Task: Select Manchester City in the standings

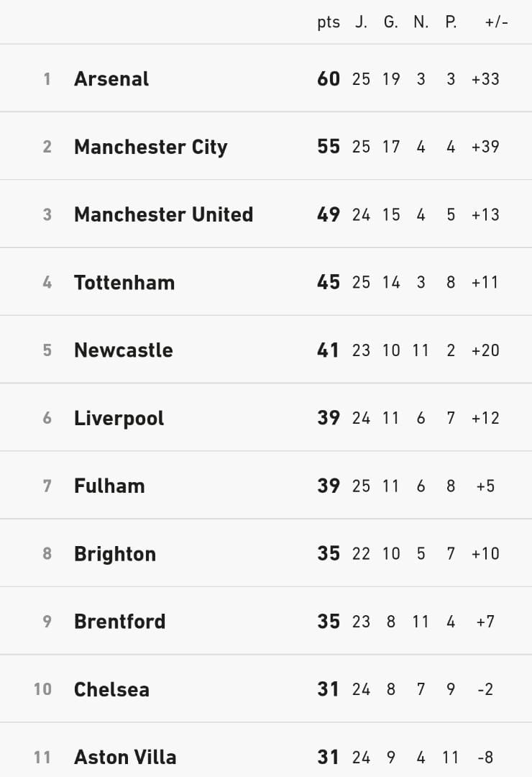Action: 150,147
